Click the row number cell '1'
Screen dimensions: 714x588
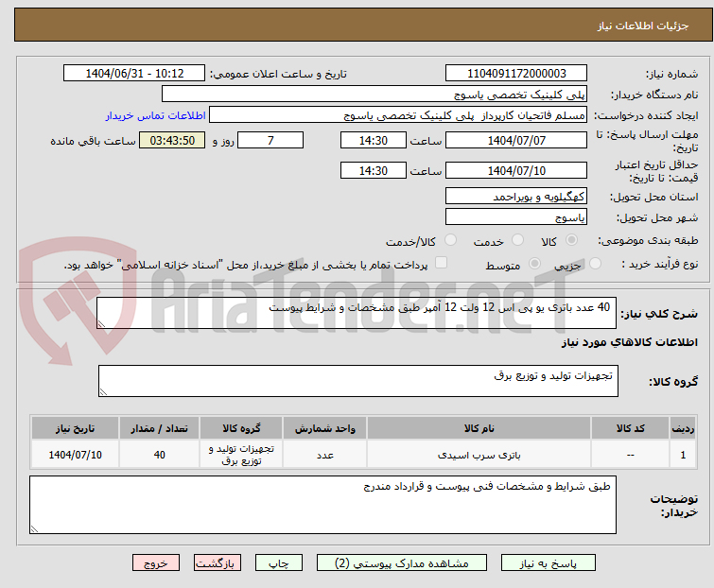[683, 455]
